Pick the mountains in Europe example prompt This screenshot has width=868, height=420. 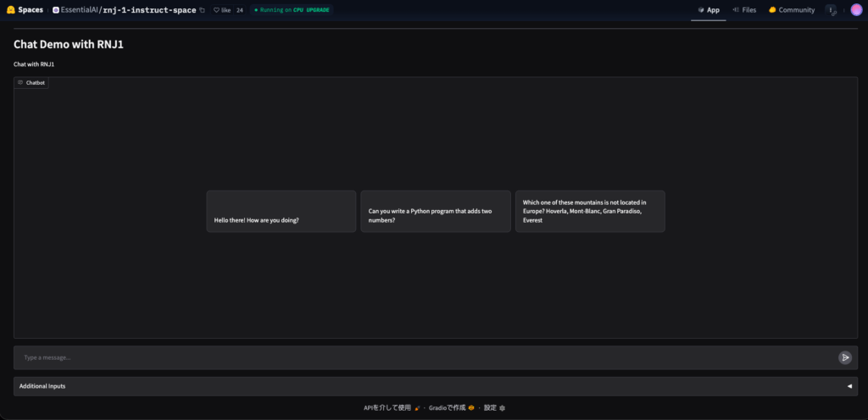pos(589,212)
